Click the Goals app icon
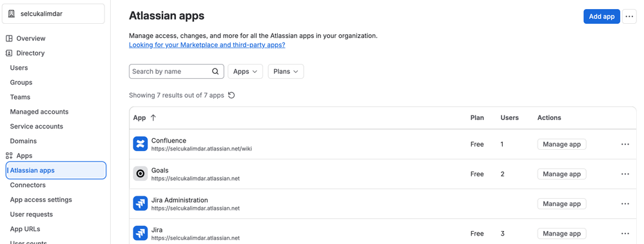Viewport: 644px width, 244px height. pos(141,174)
